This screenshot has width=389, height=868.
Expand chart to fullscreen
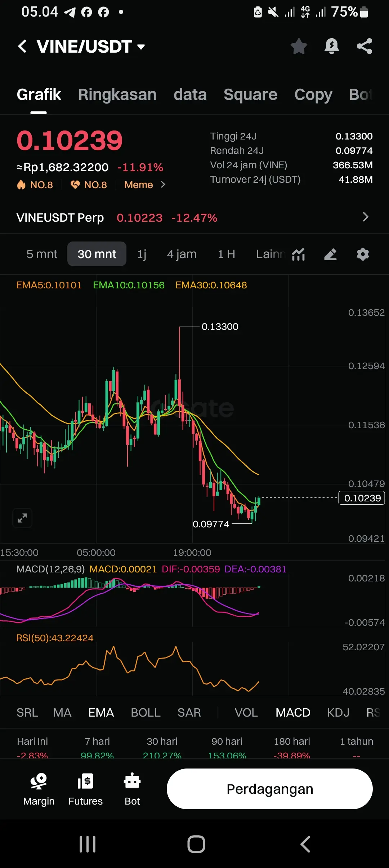click(22, 518)
